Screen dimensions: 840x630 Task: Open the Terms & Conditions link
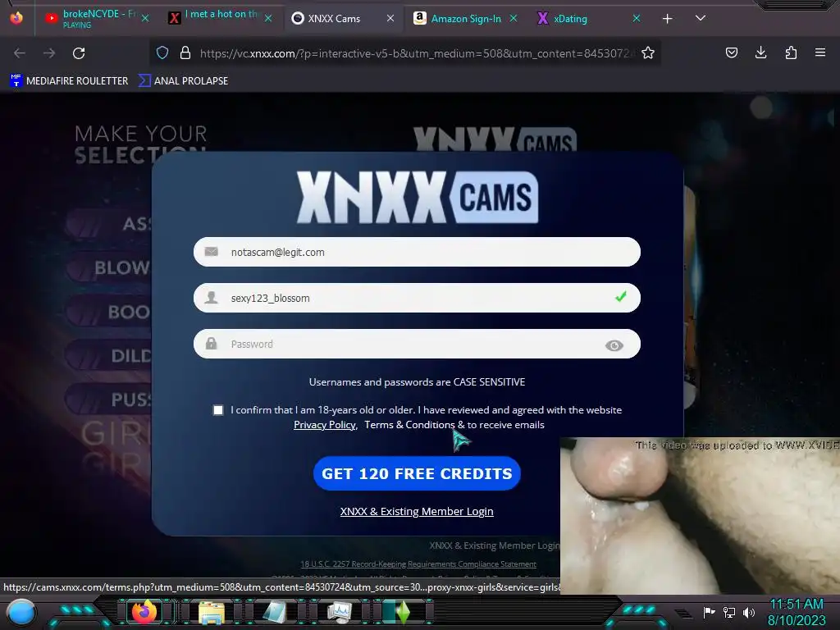[410, 425]
